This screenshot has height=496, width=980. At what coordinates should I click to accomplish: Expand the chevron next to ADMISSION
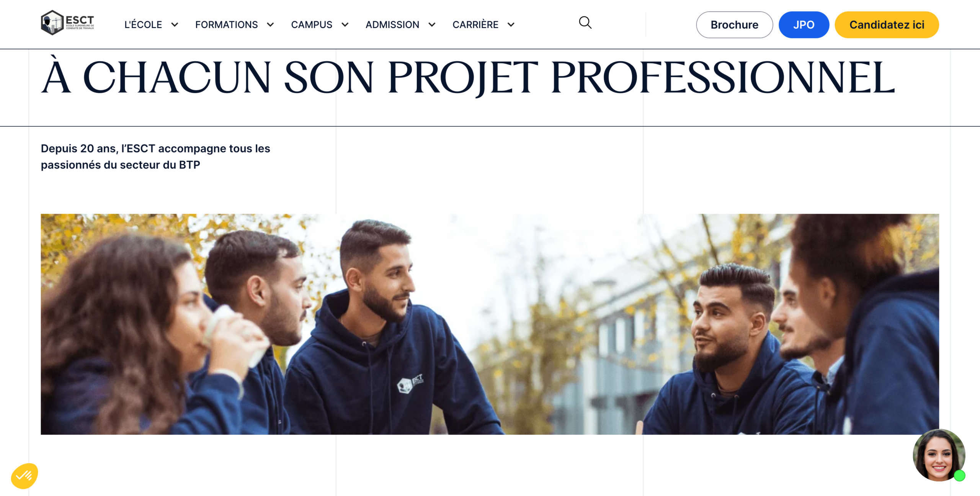tap(432, 25)
